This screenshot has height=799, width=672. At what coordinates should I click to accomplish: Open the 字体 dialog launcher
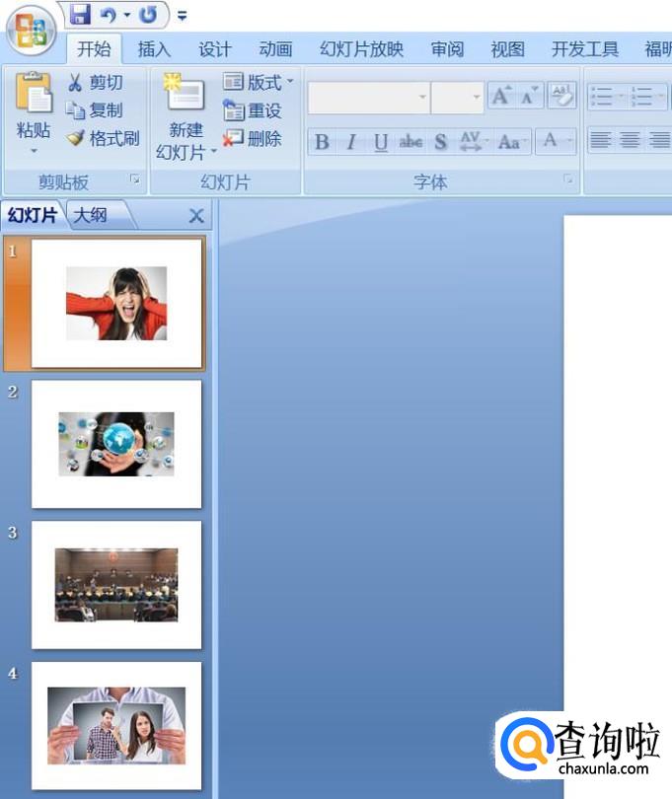click(x=568, y=179)
